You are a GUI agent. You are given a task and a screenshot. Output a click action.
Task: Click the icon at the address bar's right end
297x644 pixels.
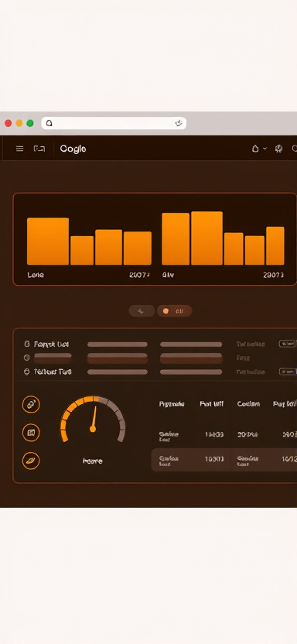pyautogui.click(x=179, y=123)
